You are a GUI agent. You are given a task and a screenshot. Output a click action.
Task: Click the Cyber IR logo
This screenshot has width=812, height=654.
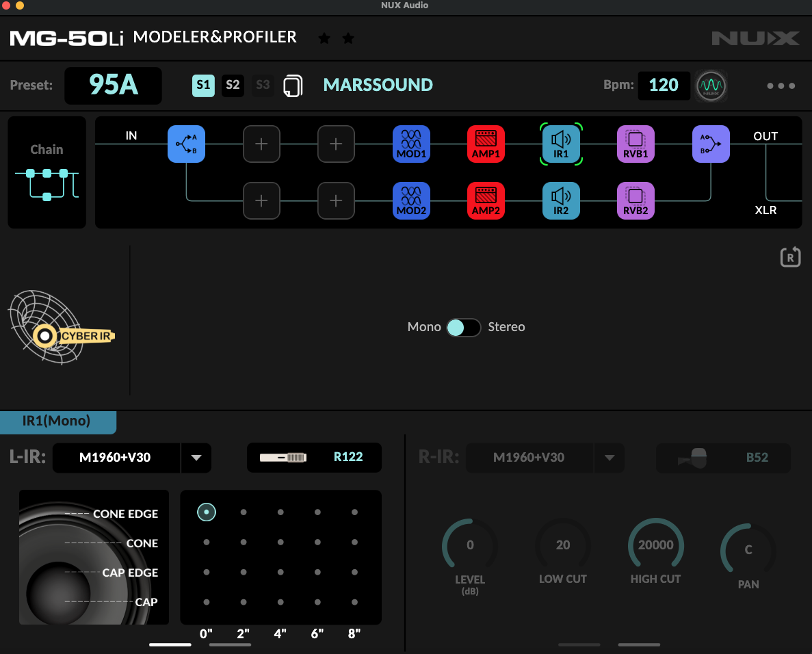[61, 327]
